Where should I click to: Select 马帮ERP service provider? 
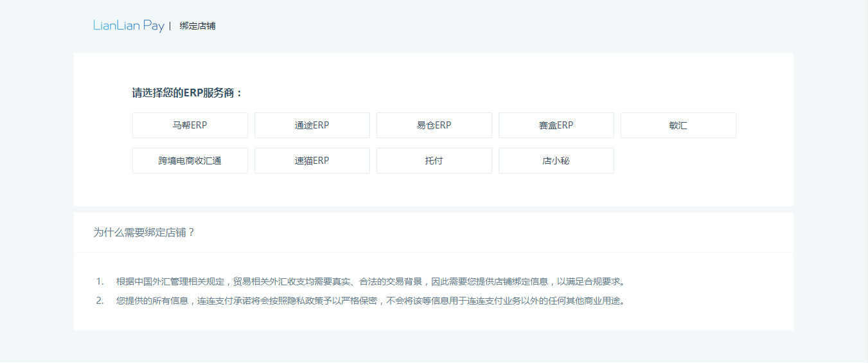190,125
